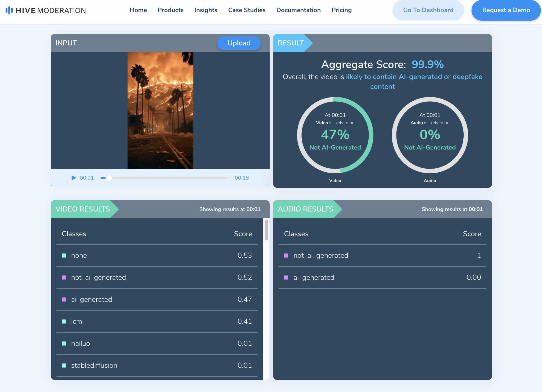Go to the Case Studies page
Screen dimensions: 542x392
click(x=247, y=10)
